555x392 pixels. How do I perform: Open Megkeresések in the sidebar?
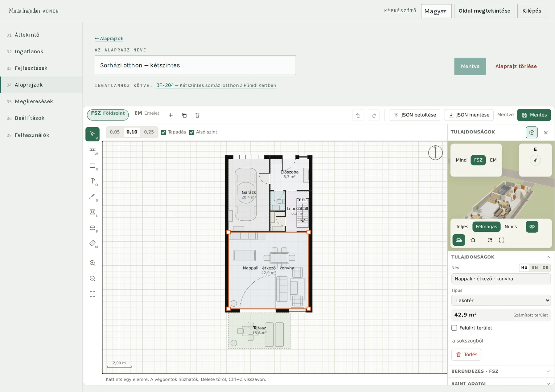tap(41, 101)
